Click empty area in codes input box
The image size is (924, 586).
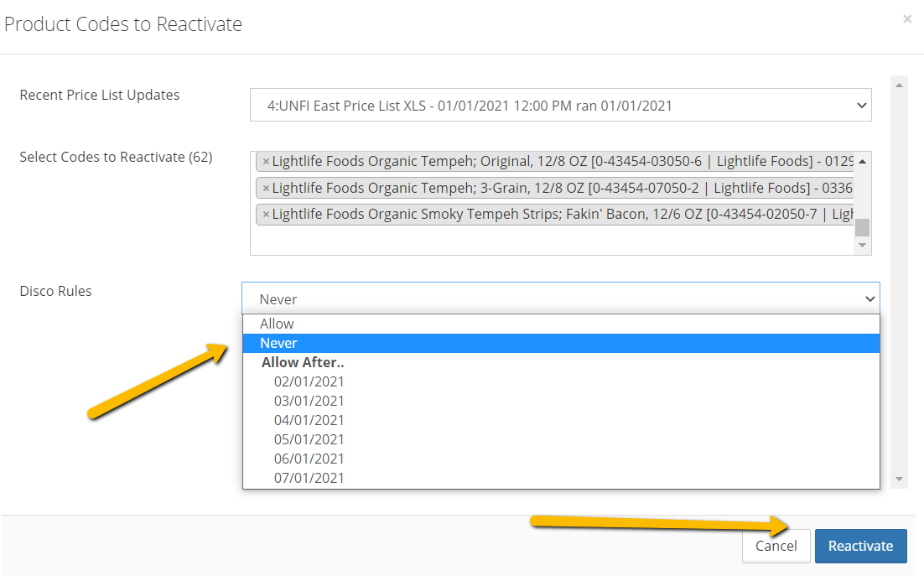click(x=545, y=241)
